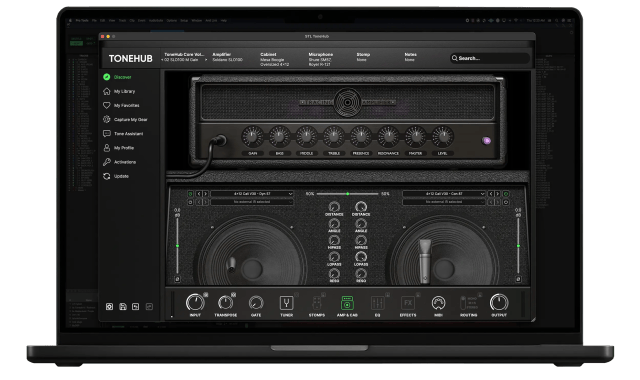640x380 pixels.
Task: Open right 'No external IR selected' dropdown
Action: pos(444,202)
